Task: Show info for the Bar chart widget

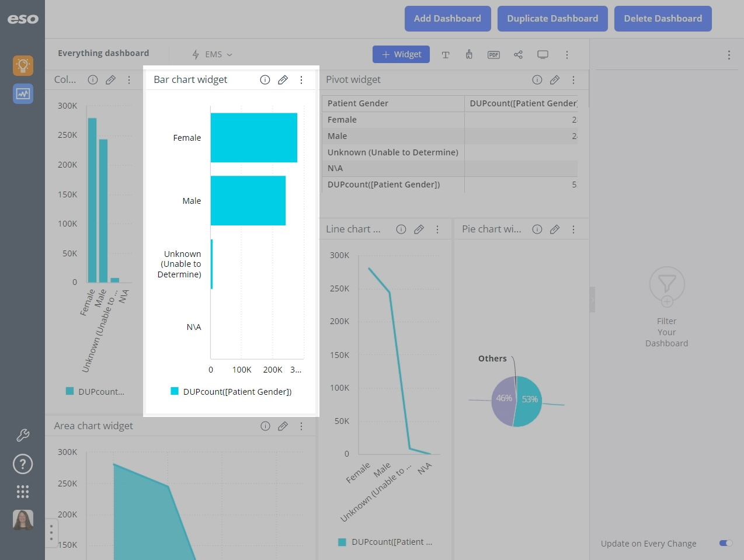Action: click(265, 80)
